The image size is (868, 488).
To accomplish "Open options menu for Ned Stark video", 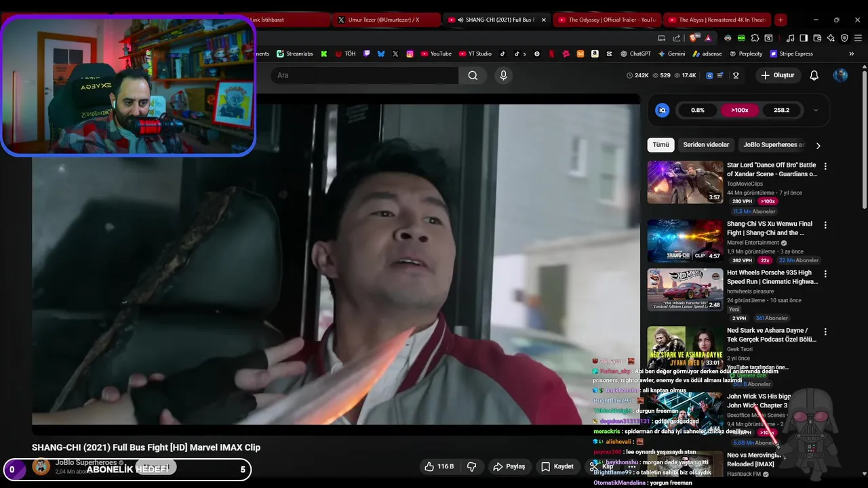I will 825,332.
